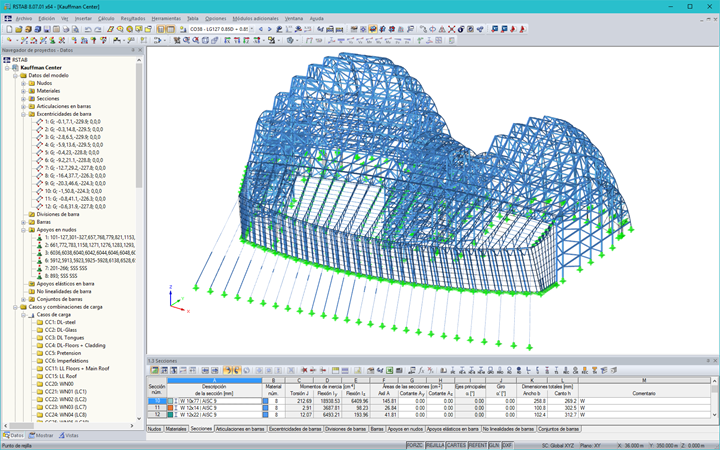Select nodal support 7: 201-266; SSS SSS

[66, 268]
